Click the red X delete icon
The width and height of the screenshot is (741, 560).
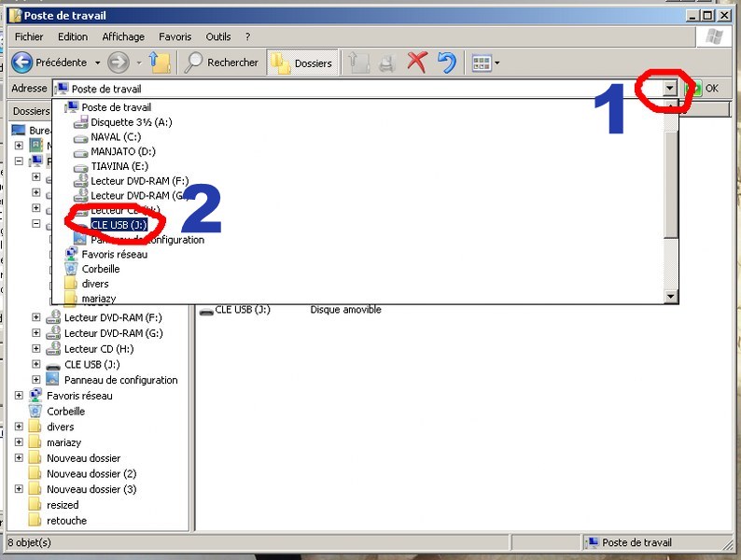pyautogui.click(x=417, y=63)
